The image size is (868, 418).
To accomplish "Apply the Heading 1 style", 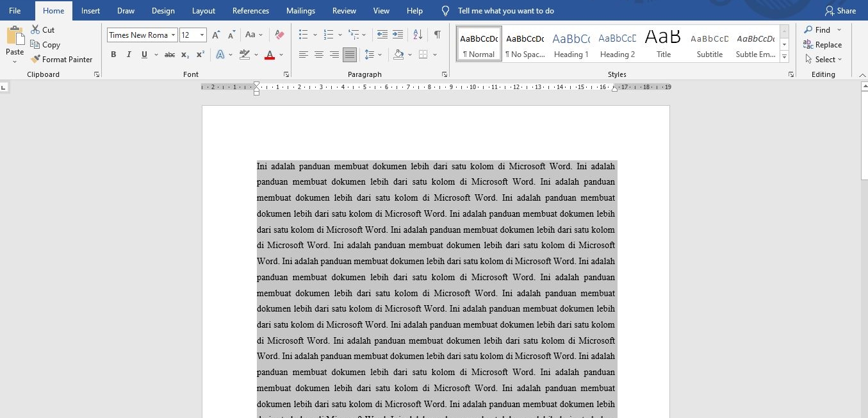I will tap(570, 42).
